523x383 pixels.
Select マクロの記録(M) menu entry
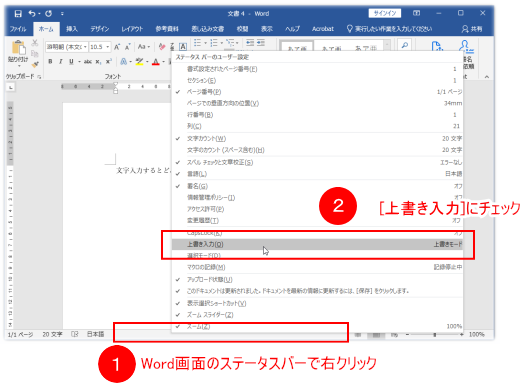[317, 267]
